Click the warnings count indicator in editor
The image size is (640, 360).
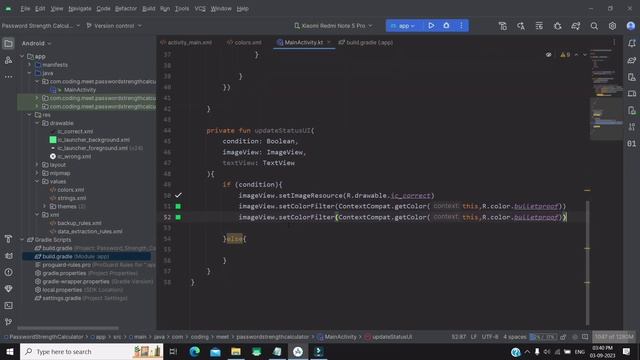565,55
